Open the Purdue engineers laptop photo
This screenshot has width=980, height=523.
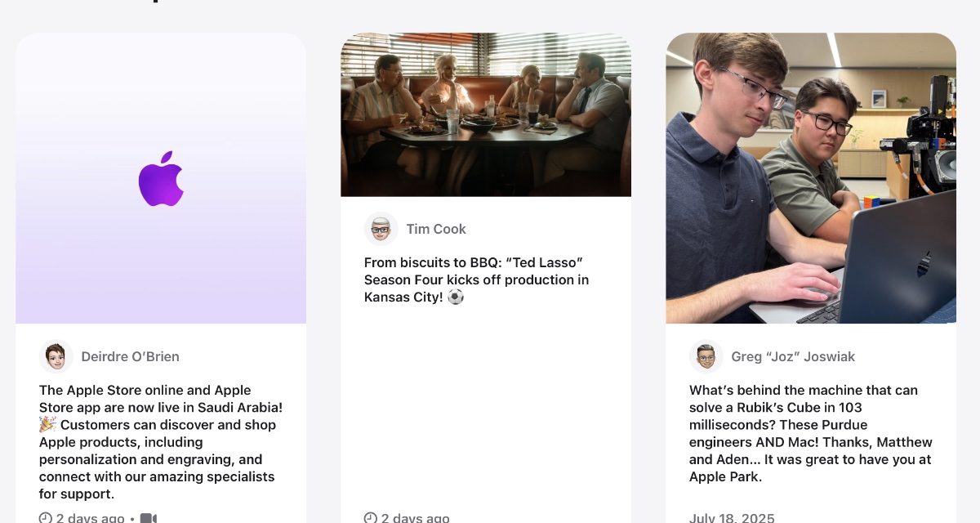click(x=811, y=178)
